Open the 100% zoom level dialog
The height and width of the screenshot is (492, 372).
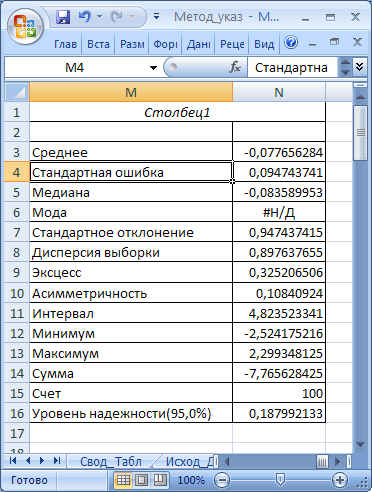pyautogui.click(x=191, y=480)
